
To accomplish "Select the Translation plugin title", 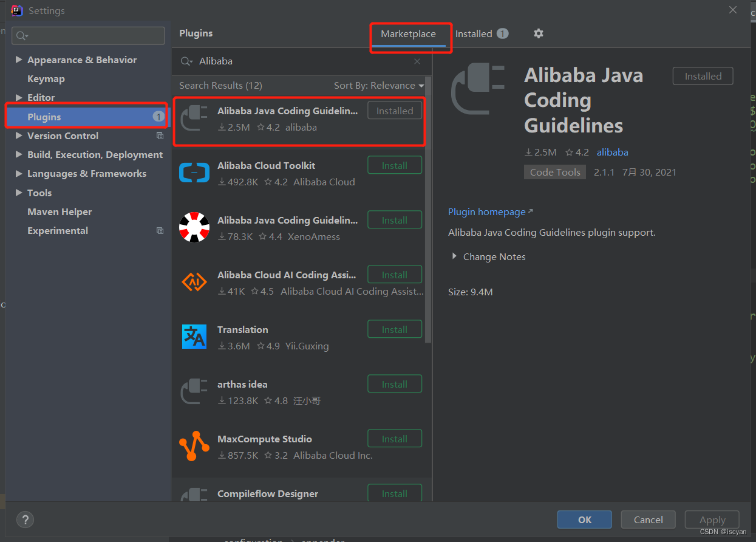I will tap(243, 329).
